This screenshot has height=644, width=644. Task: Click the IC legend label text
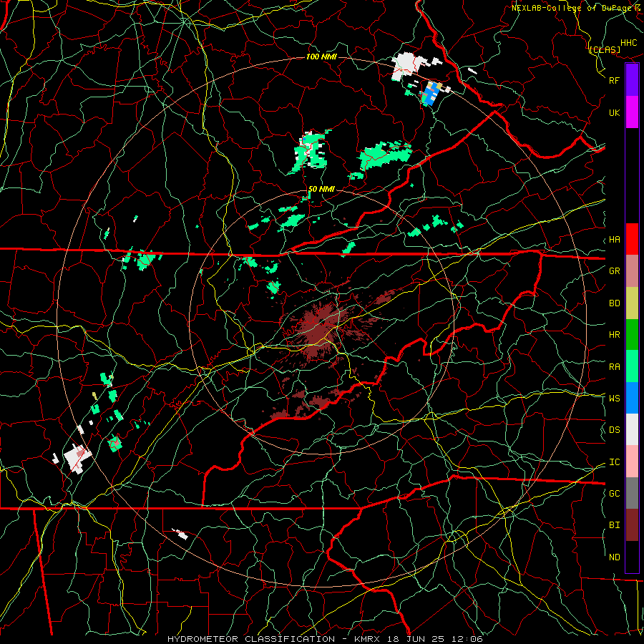(615, 462)
